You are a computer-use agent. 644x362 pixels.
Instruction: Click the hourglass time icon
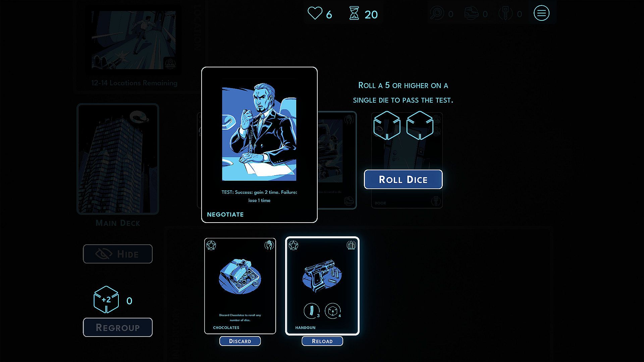click(354, 13)
